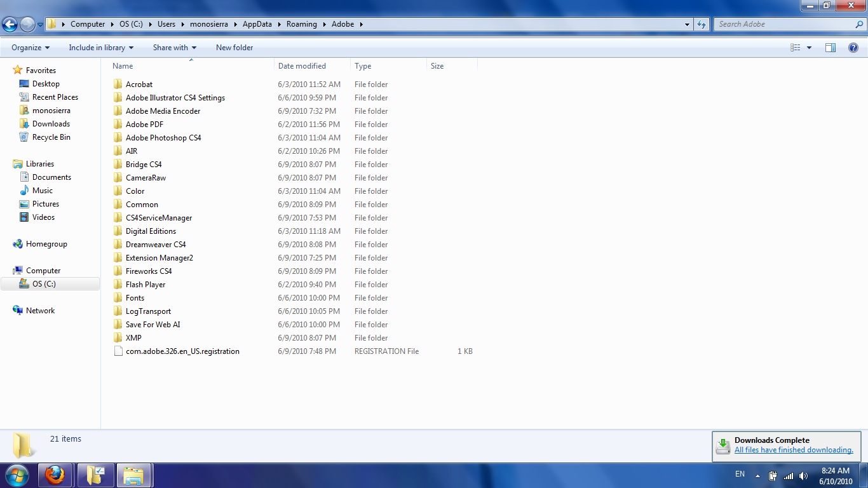Open Recycle Bin in navigation pane
The image size is (868, 488).
click(51, 137)
